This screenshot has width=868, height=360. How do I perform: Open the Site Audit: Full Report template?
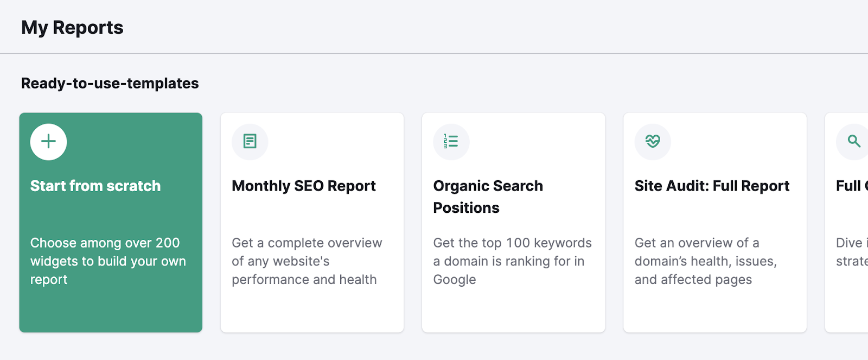[714, 223]
